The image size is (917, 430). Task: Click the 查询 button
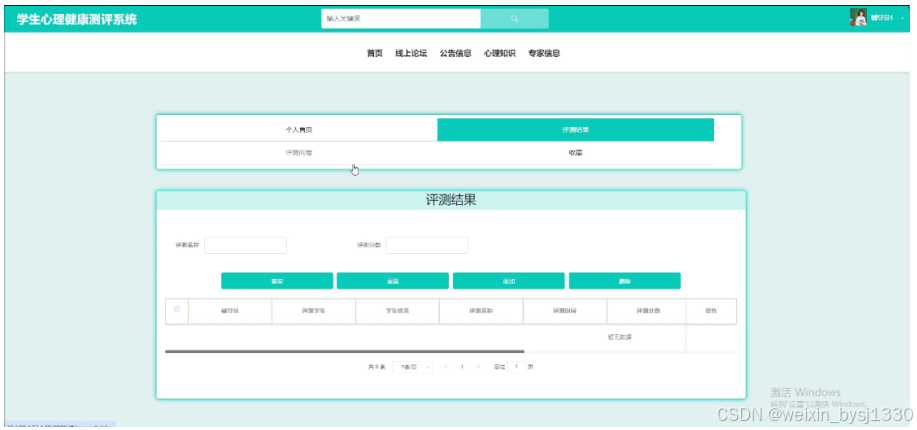click(277, 281)
